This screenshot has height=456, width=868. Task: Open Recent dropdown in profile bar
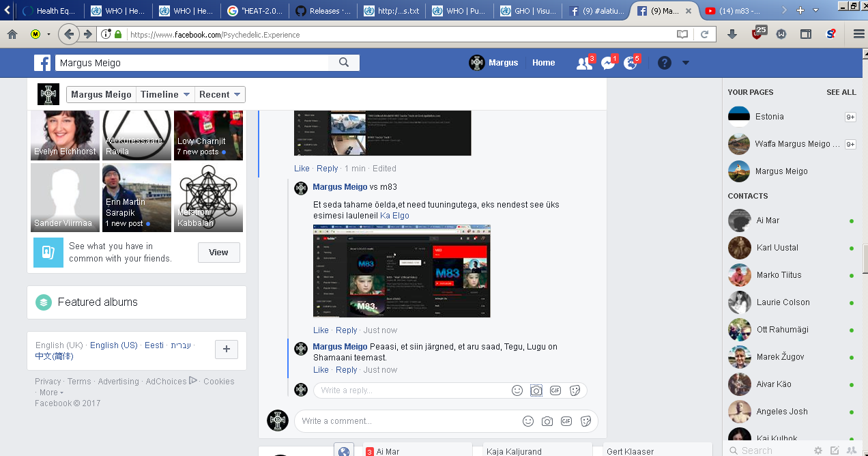click(220, 95)
